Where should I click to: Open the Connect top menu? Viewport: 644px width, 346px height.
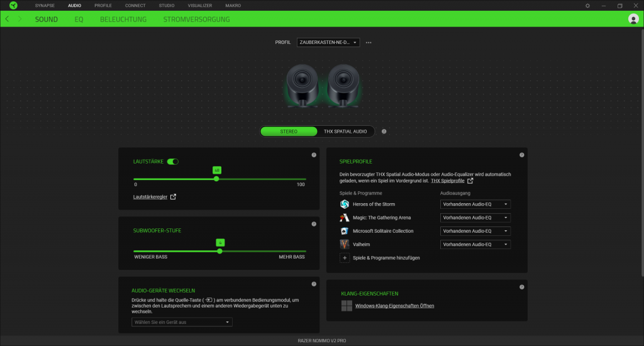coord(135,6)
